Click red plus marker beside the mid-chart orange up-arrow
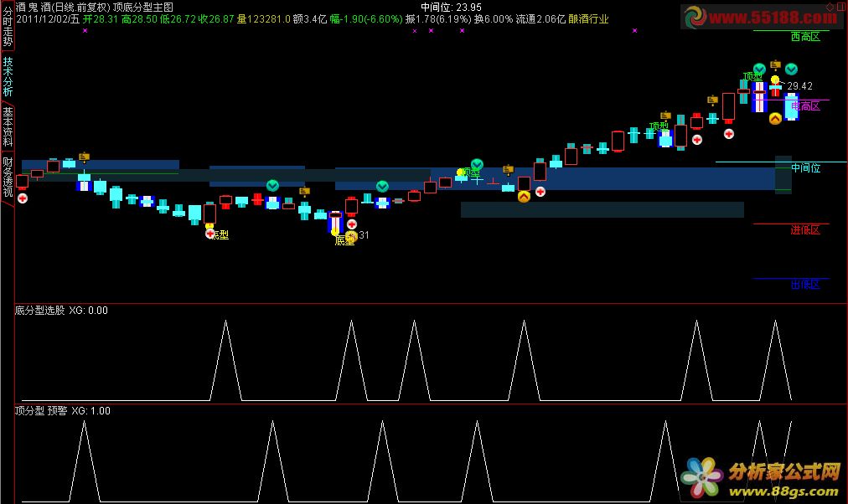The image size is (848, 504). point(540,191)
